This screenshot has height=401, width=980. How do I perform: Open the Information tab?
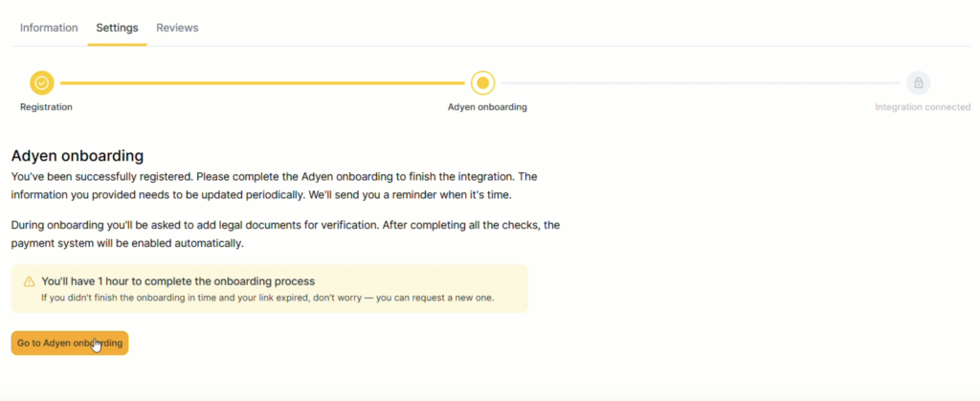click(x=49, y=28)
